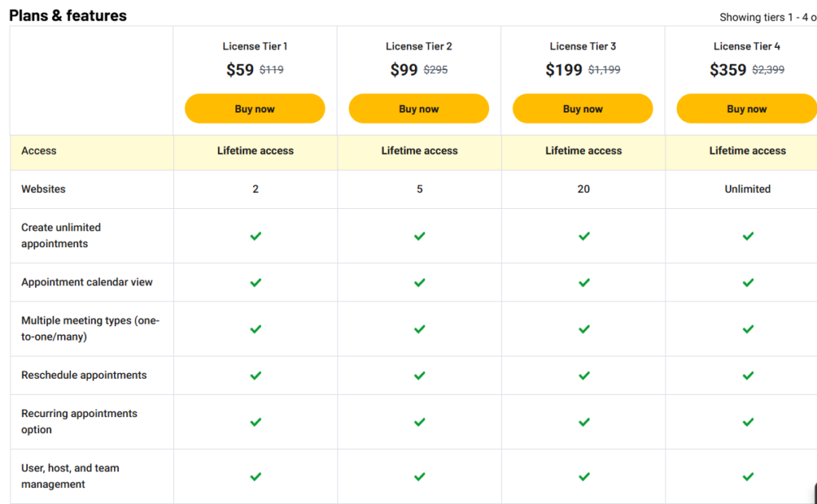Viewport: 817px width, 504px height.
Task: Click Buy now for License Tier 2
Action: [419, 108]
